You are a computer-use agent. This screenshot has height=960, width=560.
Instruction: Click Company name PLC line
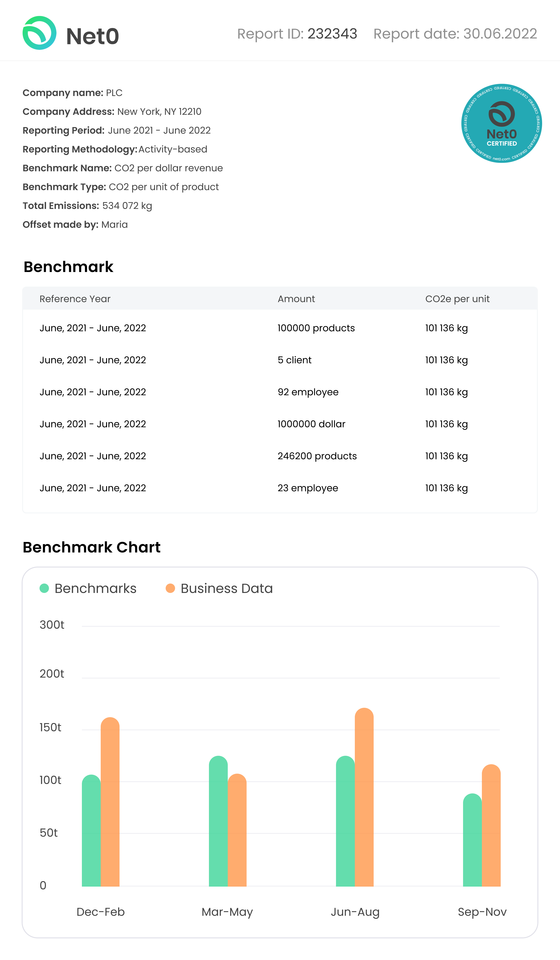click(72, 93)
